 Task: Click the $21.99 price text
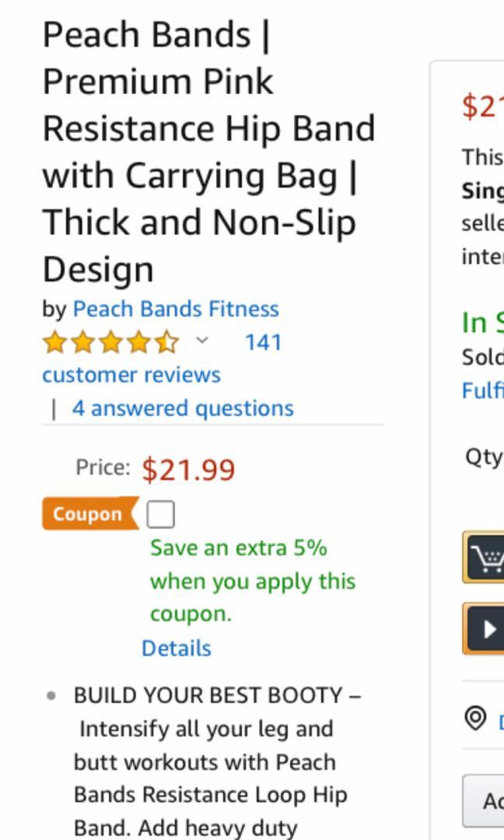click(188, 470)
